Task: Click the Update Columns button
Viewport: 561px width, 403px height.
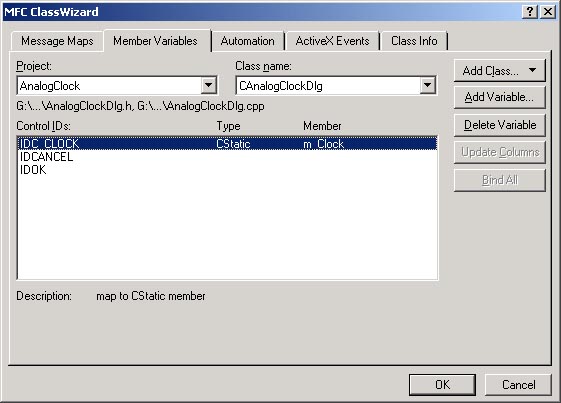Action: coord(499,152)
